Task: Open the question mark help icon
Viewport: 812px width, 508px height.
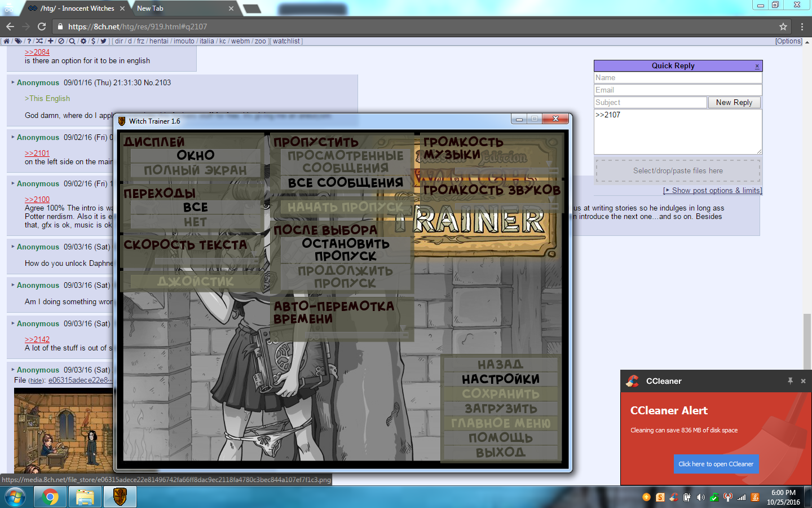Action: point(29,41)
